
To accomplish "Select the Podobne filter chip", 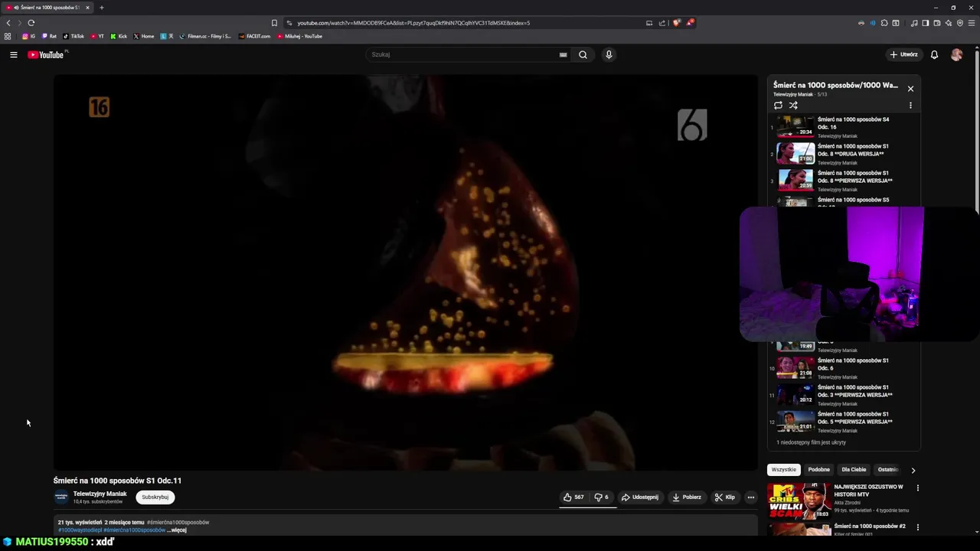I will [x=818, y=470].
